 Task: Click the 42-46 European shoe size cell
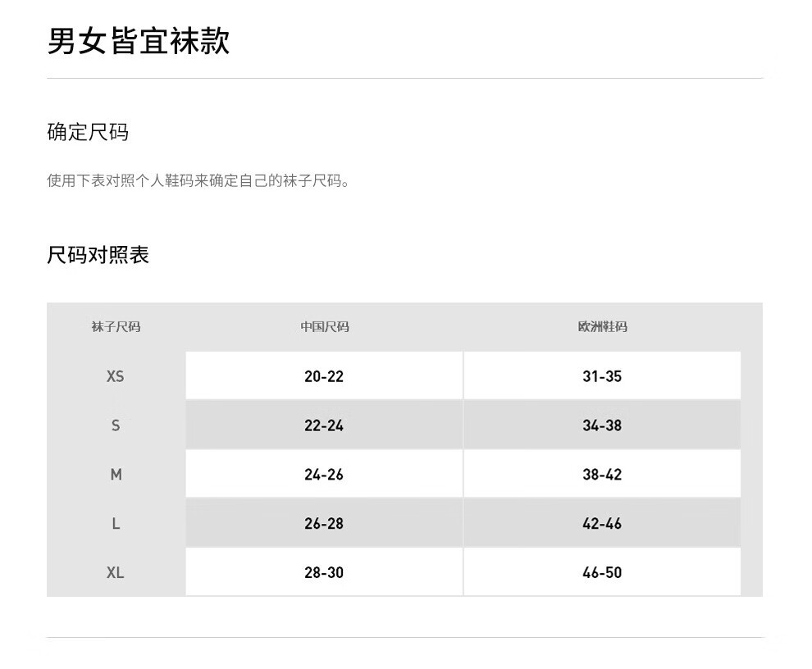coord(602,524)
